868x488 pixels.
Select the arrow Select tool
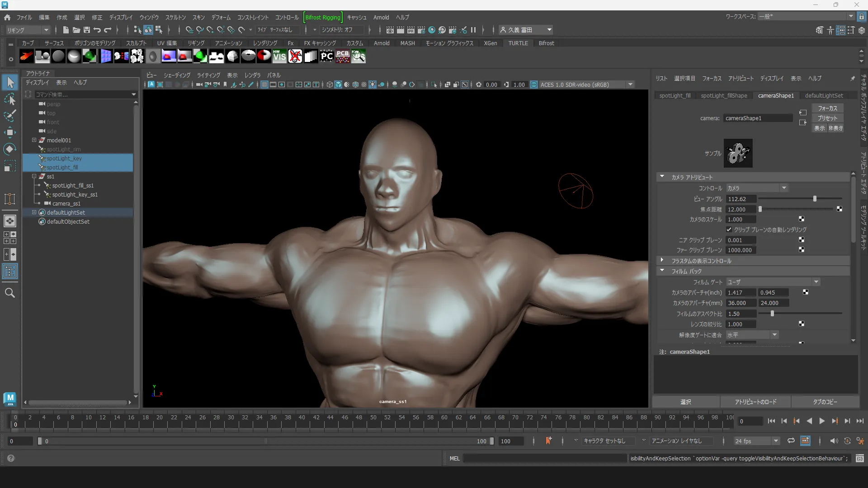tap(10, 82)
